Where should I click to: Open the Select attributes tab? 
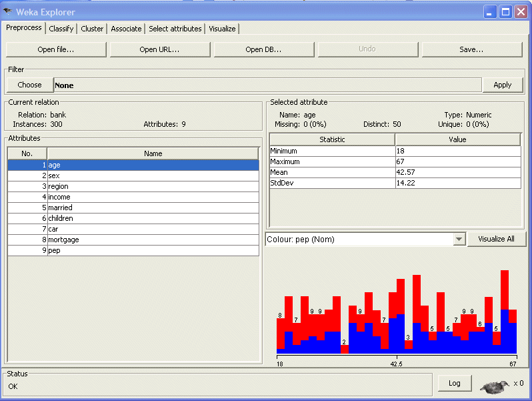(175, 29)
